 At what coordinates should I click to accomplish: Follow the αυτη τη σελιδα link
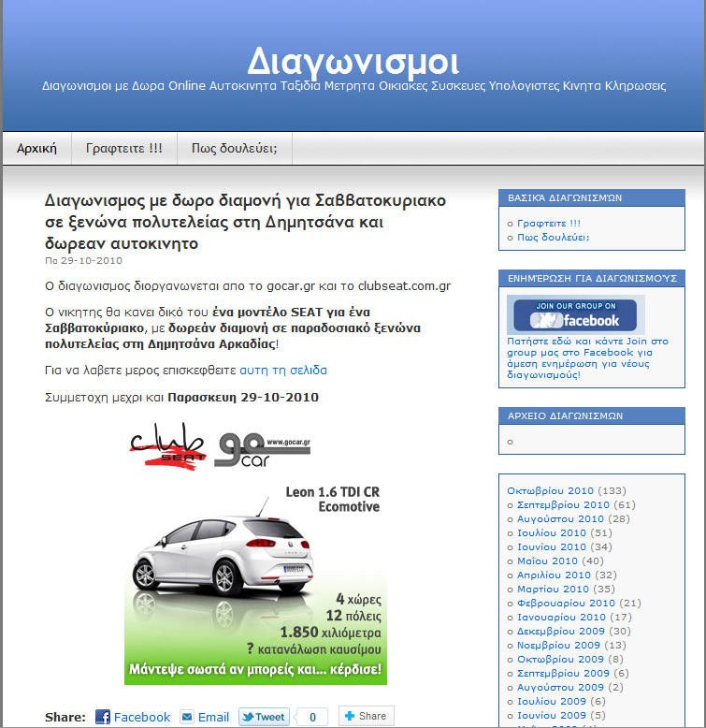point(283,370)
